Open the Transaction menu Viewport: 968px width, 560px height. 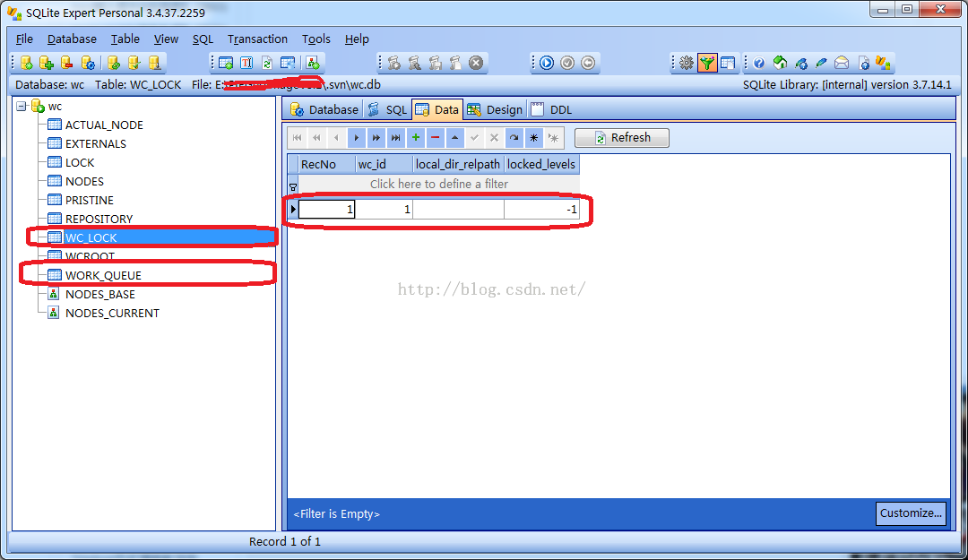(x=257, y=39)
